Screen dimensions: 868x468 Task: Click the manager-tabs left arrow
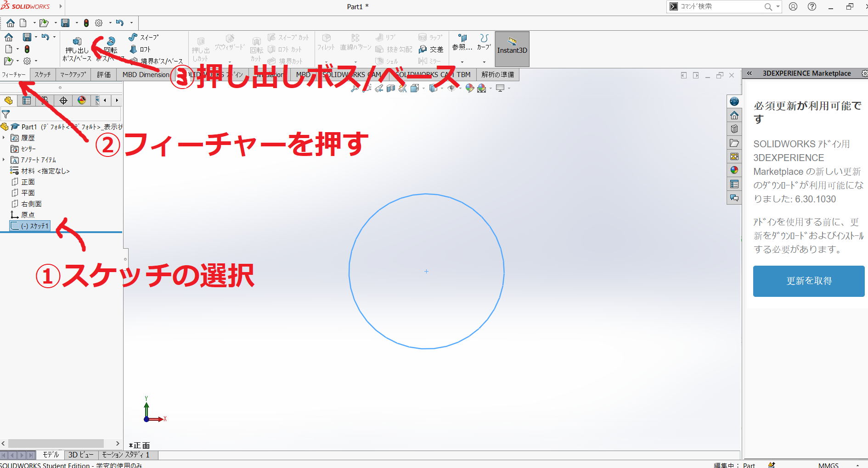105,100
